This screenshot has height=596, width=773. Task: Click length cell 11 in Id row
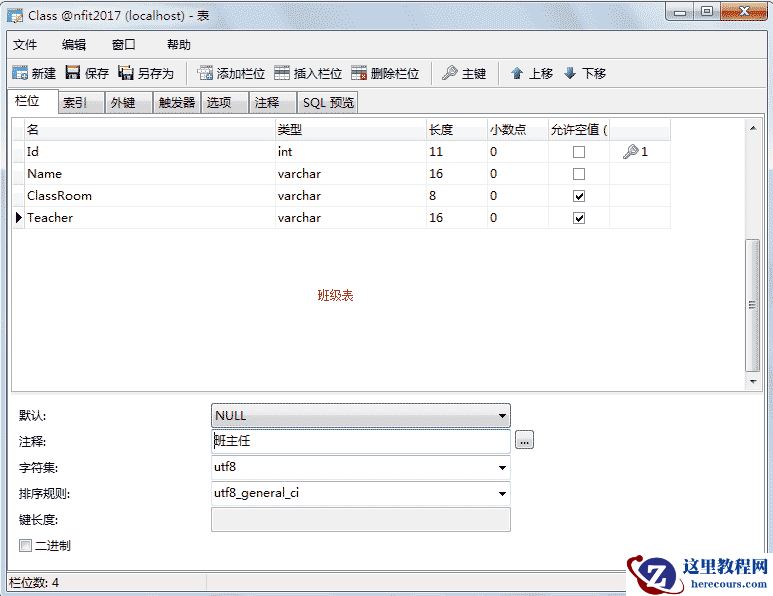click(457, 152)
